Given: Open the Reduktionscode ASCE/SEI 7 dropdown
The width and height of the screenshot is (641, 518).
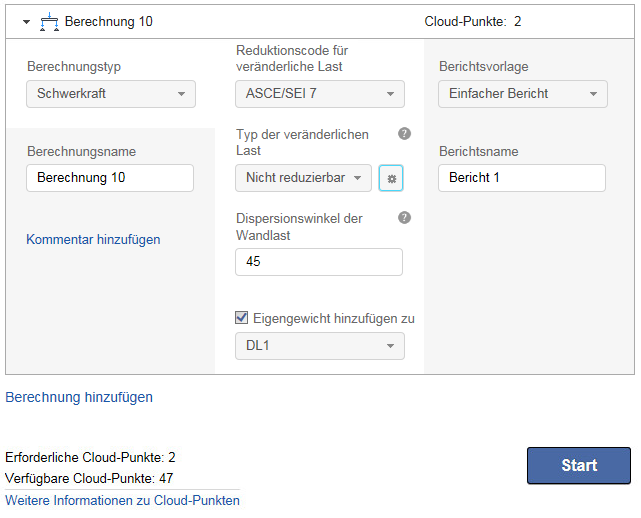Looking at the screenshot, I should 320,94.
